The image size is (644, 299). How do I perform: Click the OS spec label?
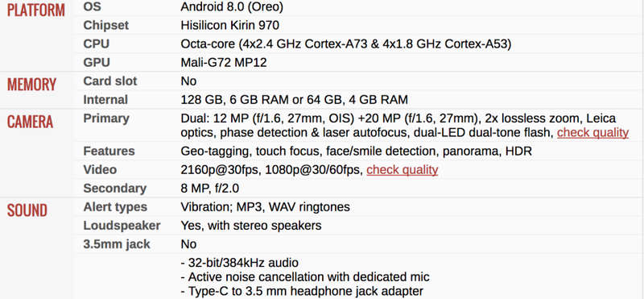click(92, 6)
